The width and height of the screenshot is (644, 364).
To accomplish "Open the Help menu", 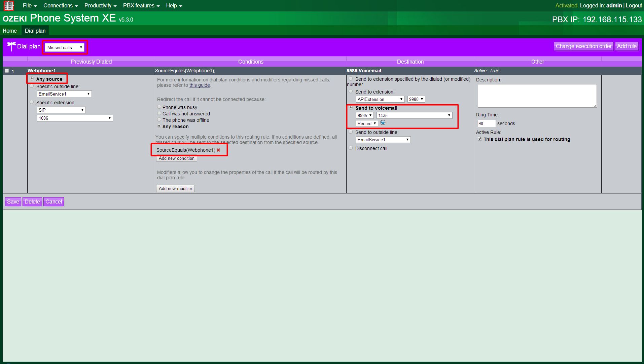I will (x=174, y=6).
